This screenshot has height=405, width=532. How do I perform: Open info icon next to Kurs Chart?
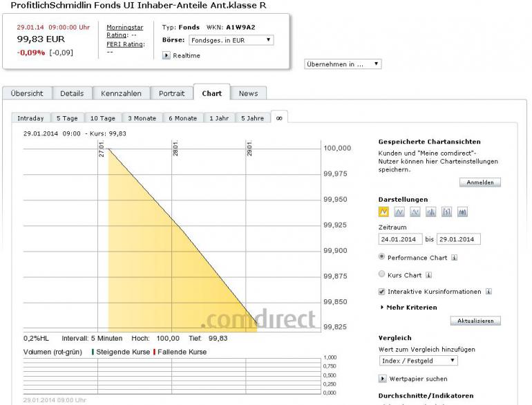click(429, 275)
